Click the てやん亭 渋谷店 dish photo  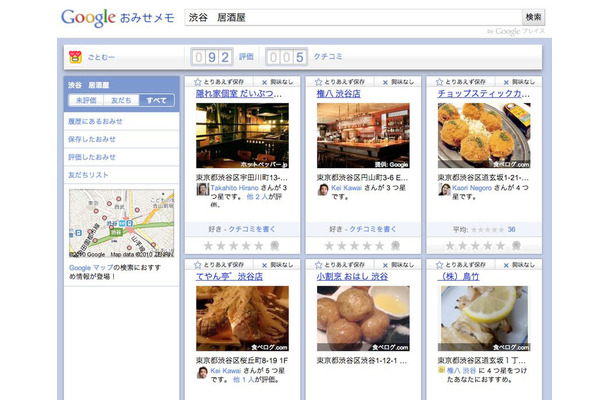[x=242, y=318]
